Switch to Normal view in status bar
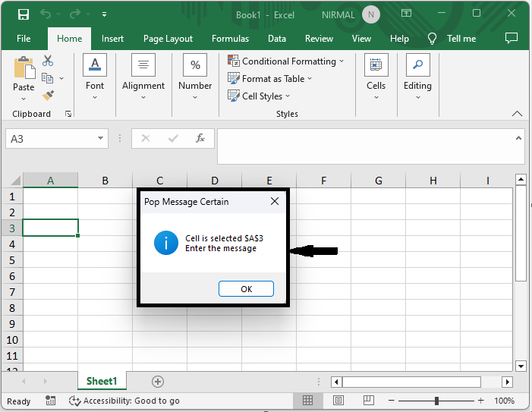The height and width of the screenshot is (412, 532). tap(308, 401)
